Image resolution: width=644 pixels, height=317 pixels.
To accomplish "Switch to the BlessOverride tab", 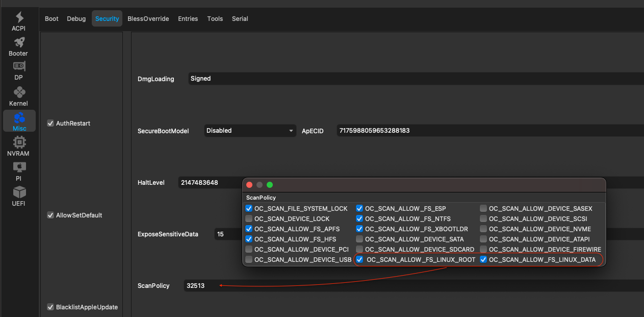I will click(x=148, y=19).
